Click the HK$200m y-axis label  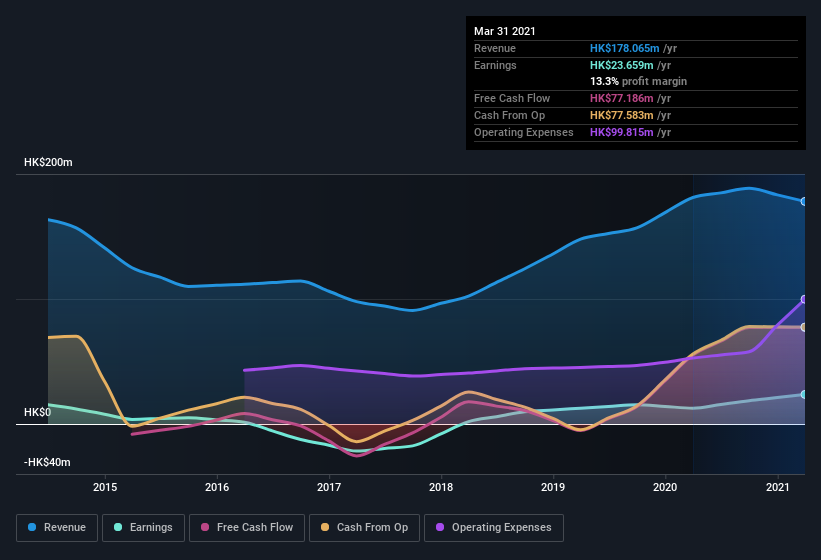pyautogui.click(x=48, y=162)
